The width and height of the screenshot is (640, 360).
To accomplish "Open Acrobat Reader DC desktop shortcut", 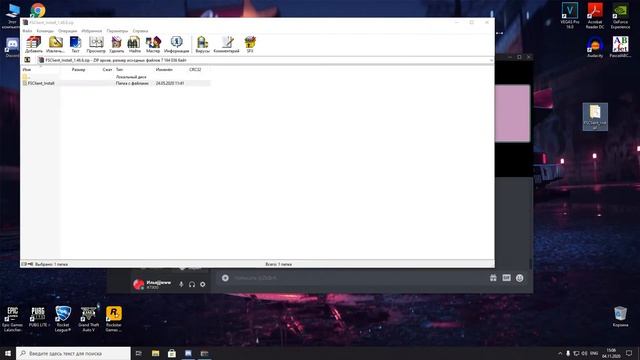I will point(595,16).
